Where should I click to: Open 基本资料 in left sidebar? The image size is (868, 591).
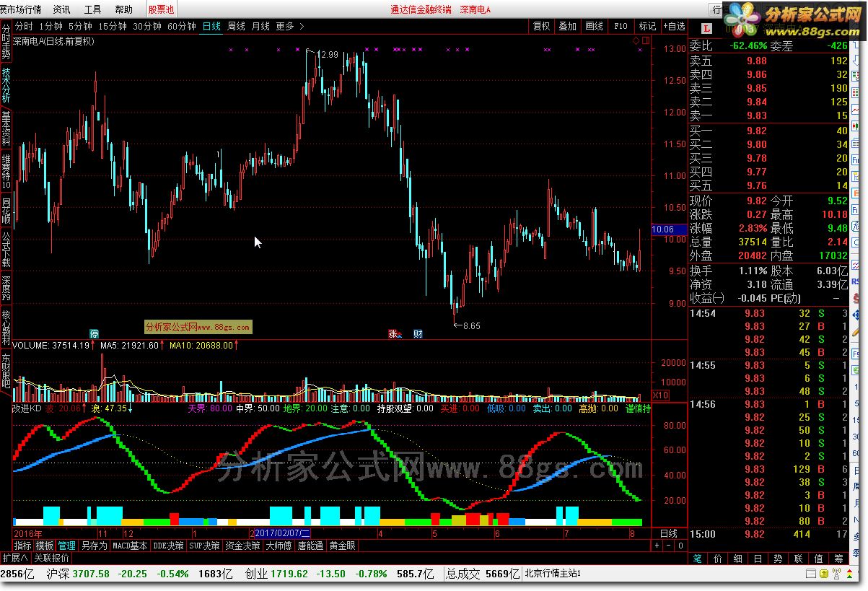6,128
